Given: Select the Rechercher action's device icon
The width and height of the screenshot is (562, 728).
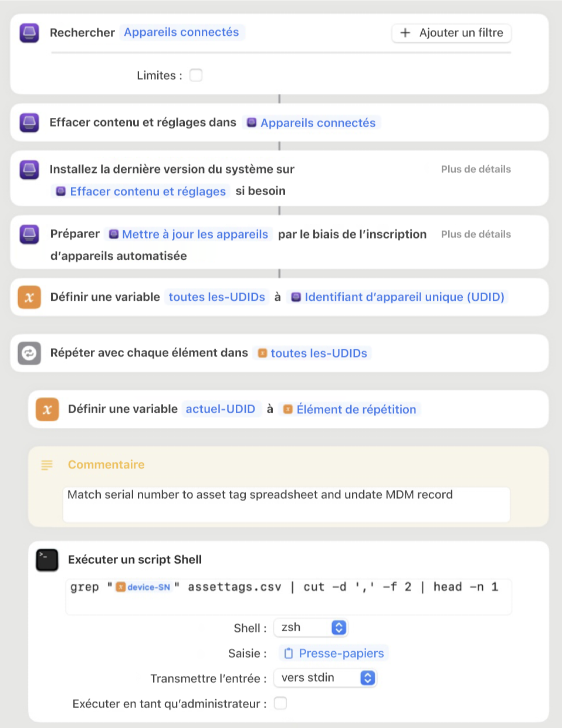Looking at the screenshot, I should (x=29, y=32).
